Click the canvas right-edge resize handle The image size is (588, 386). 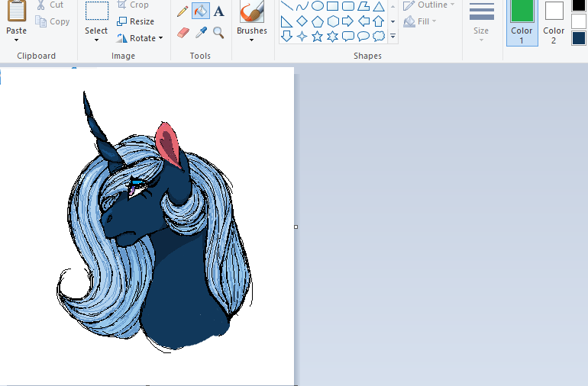(296, 227)
